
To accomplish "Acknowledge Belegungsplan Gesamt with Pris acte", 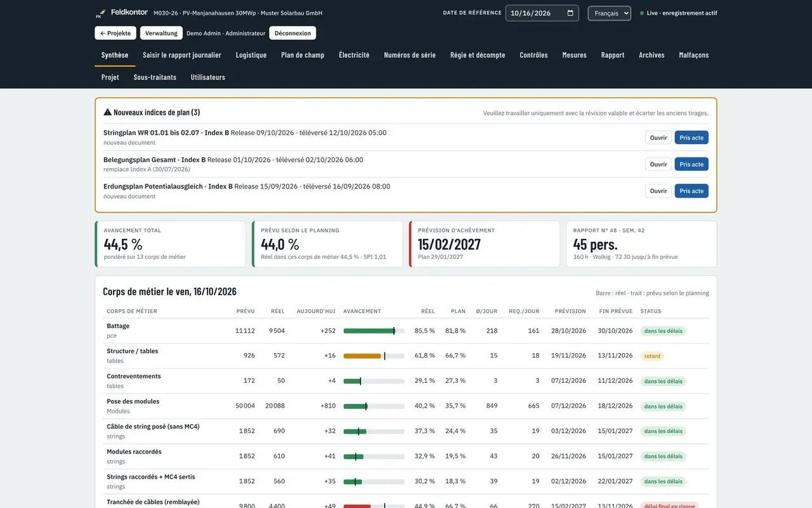I will click(x=691, y=164).
